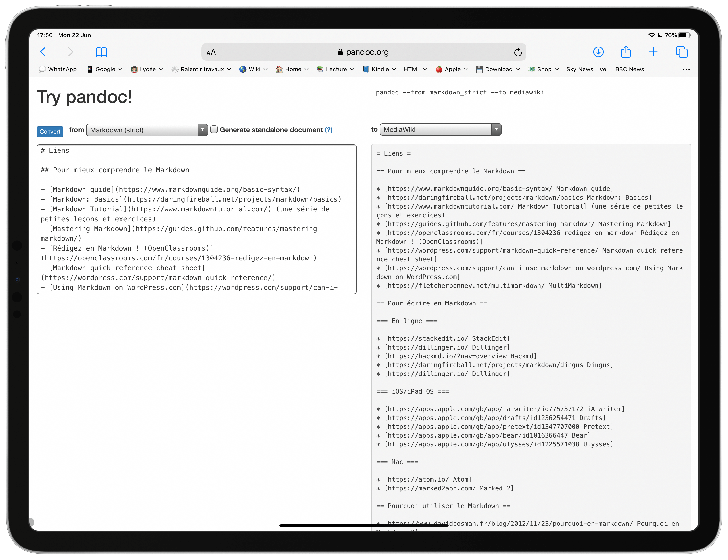Click the battery indicator in status bar

(684, 35)
